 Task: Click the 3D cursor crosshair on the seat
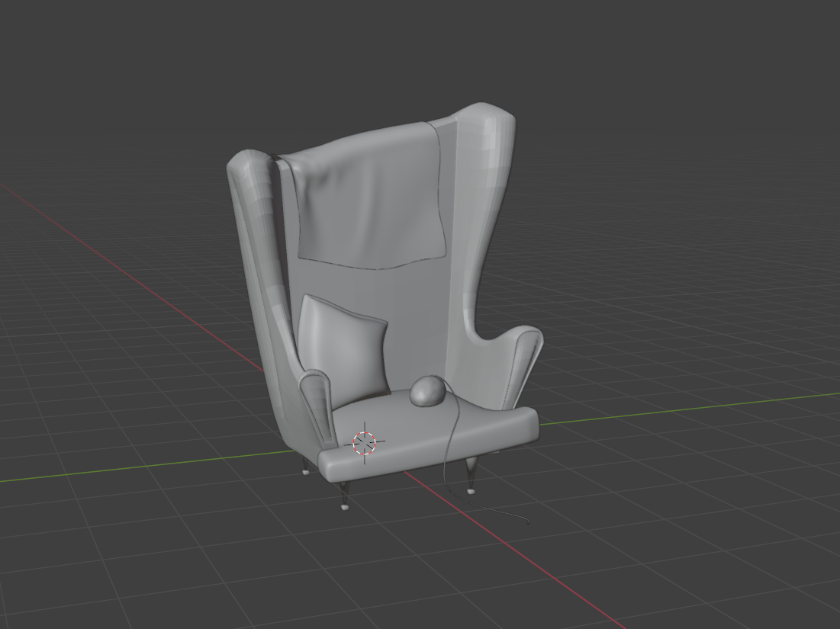365,443
